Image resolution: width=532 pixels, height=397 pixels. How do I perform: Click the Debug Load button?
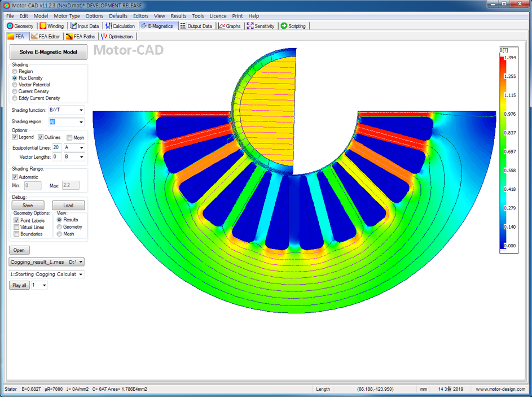tap(68, 206)
